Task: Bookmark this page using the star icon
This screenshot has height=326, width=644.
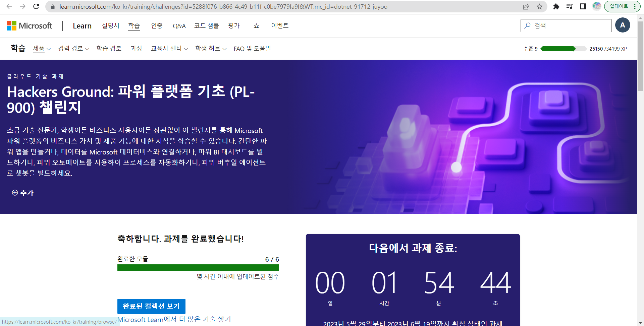Action: tap(539, 6)
